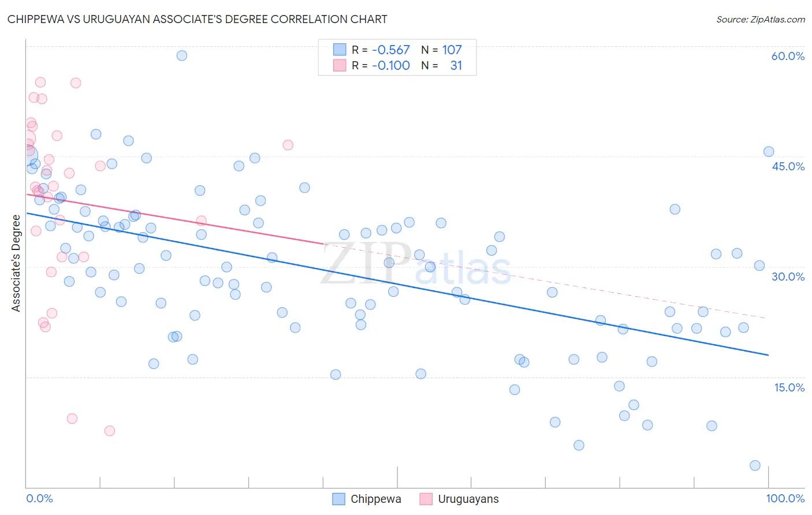The height and width of the screenshot is (515, 812).
Task: Click the blue point beside the 45.0% label
Action: (769, 152)
